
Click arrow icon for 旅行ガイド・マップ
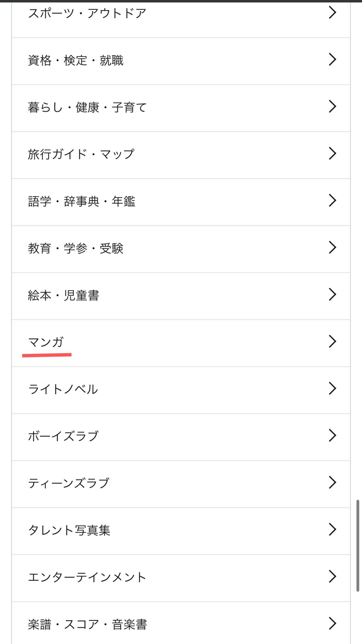tap(332, 154)
